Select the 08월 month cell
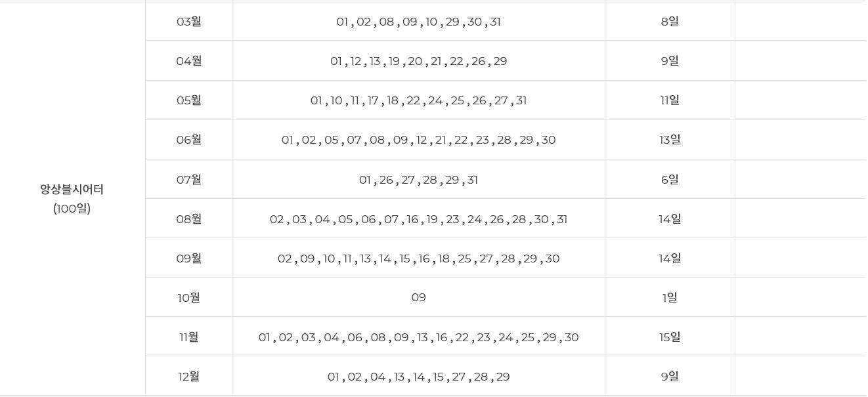The width and height of the screenshot is (868, 397). click(188, 219)
